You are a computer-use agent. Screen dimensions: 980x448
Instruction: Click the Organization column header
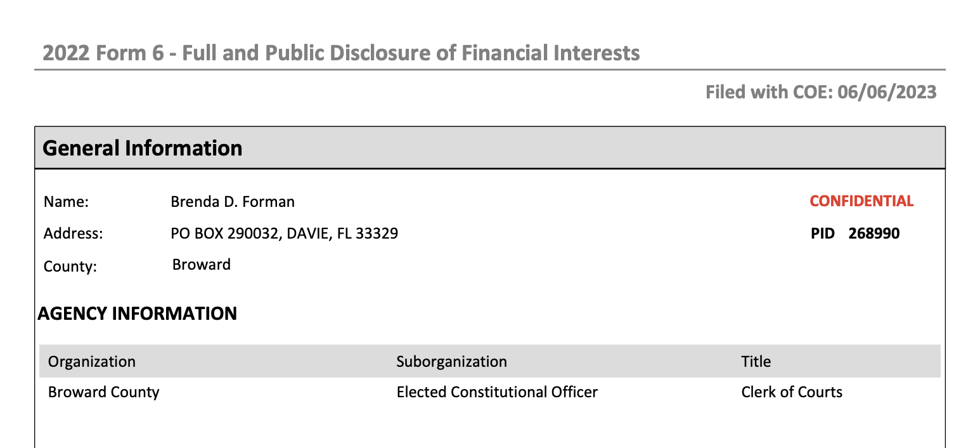coord(92,362)
